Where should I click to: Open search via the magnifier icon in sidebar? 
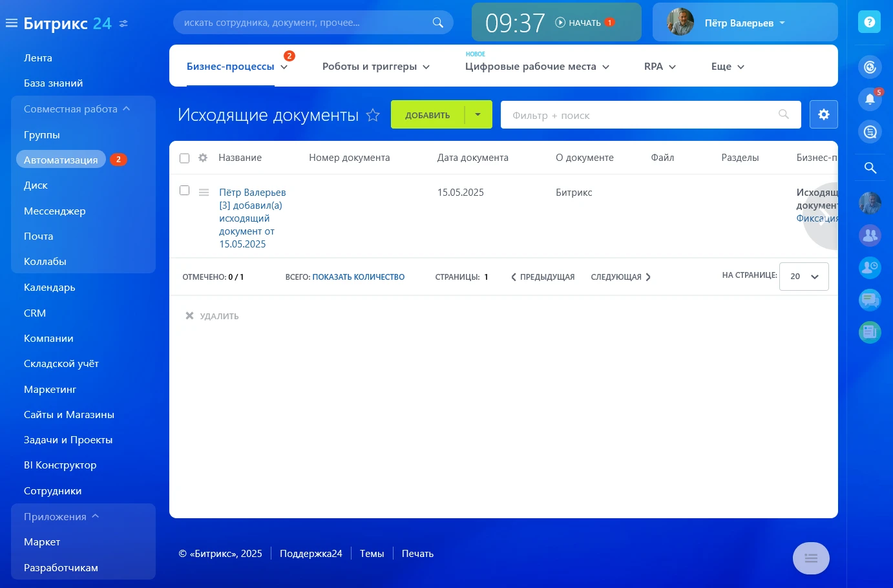pos(869,167)
